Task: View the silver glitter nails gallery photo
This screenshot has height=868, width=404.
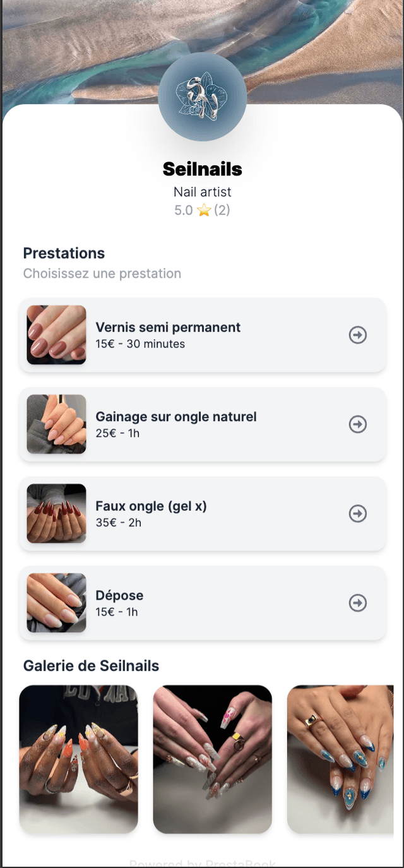Action: (212, 759)
